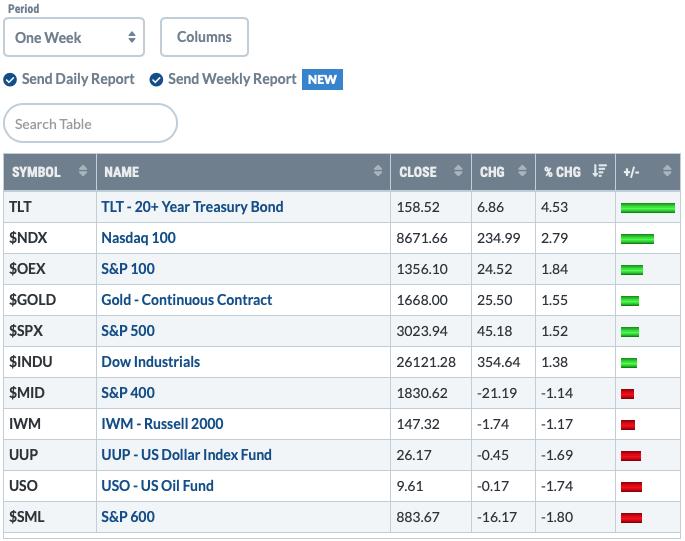This screenshot has height=541, width=685.
Task: Open Gold - Continuous Contract link
Action: pyautogui.click(x=187, y=300)
